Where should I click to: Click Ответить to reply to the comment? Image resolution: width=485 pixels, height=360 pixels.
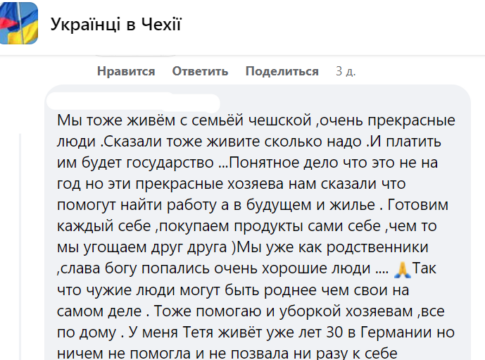coord(200,71)
